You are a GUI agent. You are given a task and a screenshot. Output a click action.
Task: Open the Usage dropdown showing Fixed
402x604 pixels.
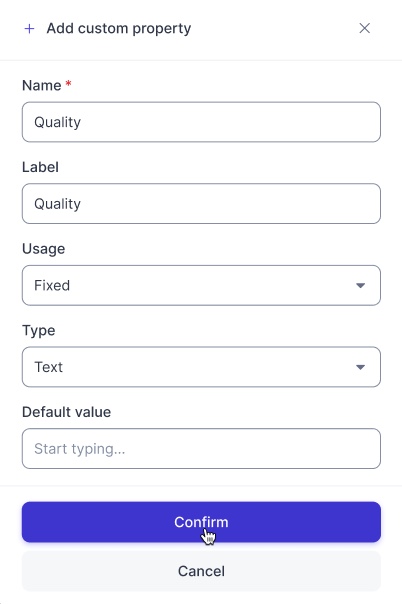(x=201, y=285)
